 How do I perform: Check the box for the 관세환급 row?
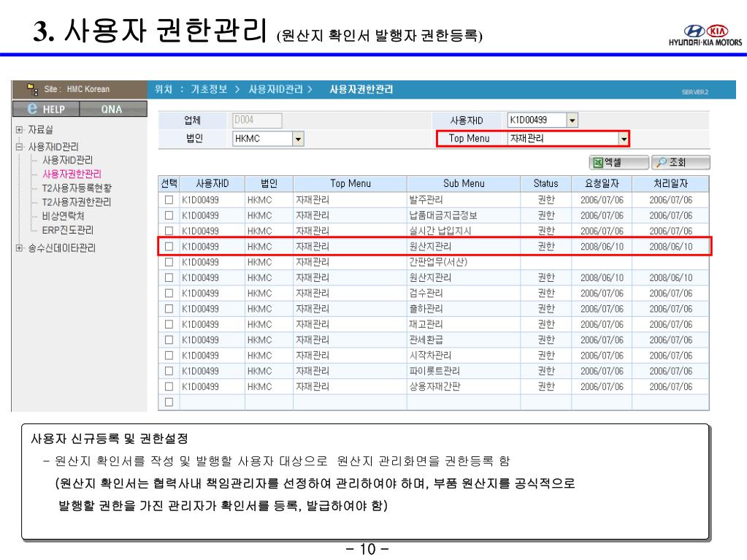click(x=169, y=340)
